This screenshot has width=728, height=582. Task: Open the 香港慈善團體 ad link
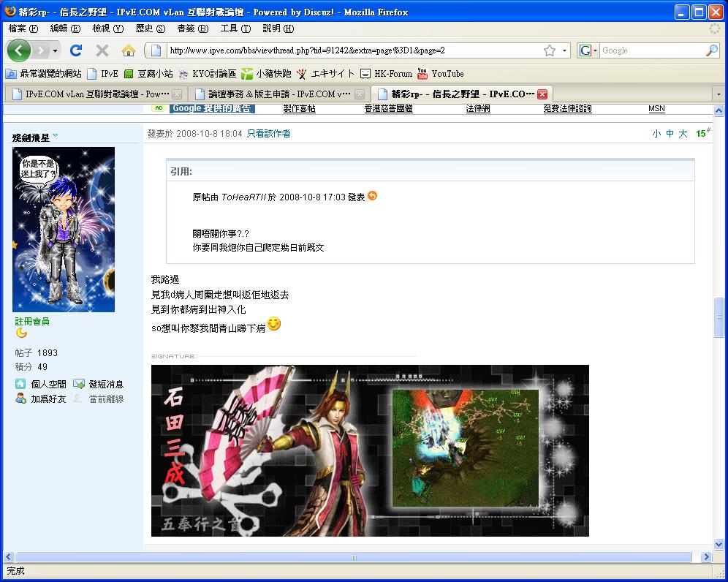[x=388, y=109]
